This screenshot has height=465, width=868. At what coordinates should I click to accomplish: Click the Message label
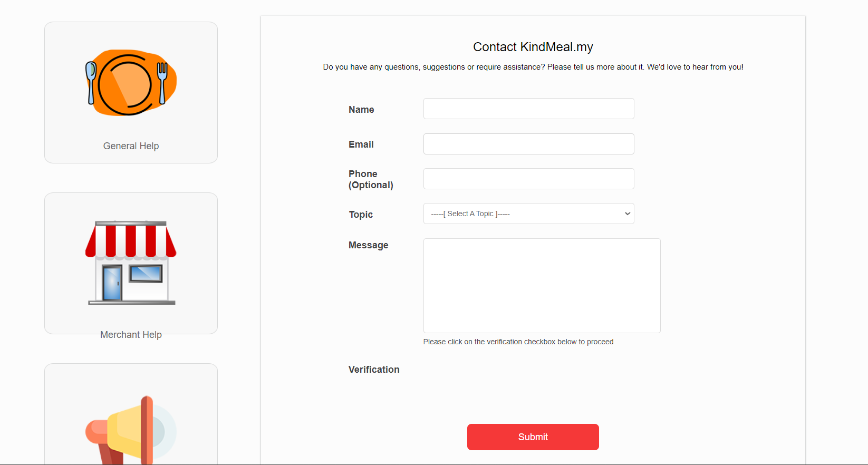368,245
